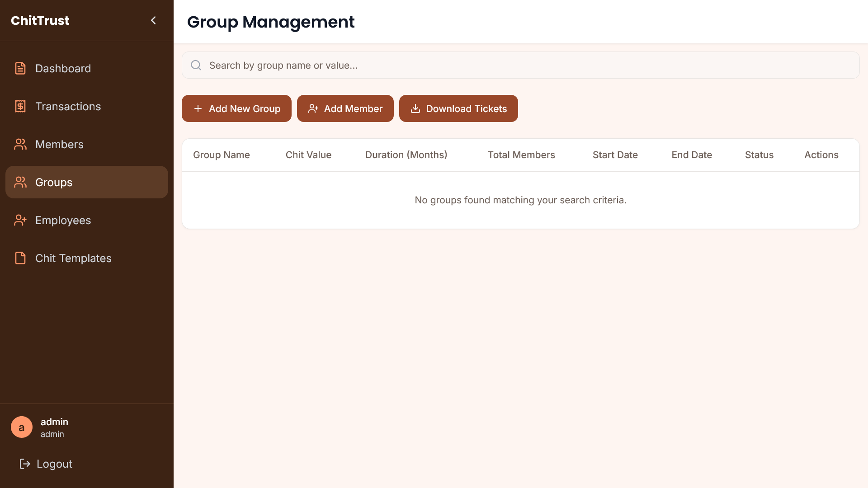Click the End Date column header
The height and width of the screenshot is (488, 868).
692,155
